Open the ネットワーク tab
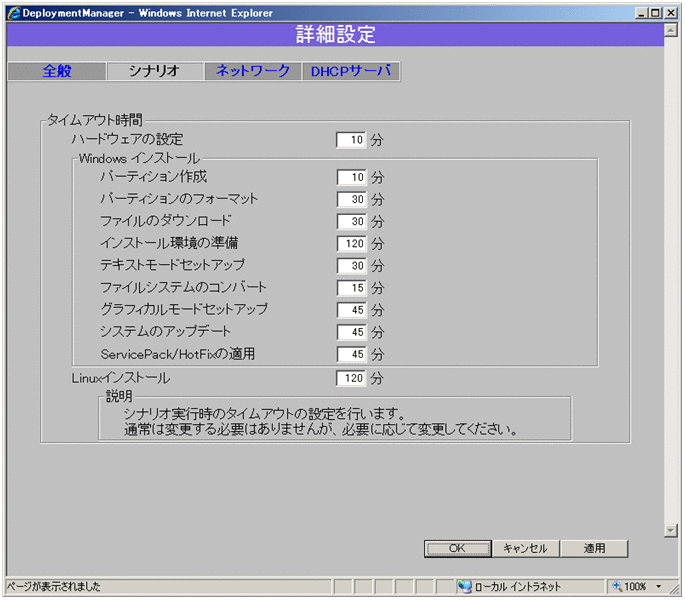Screen dimensions: 685x600 (253, 71)
